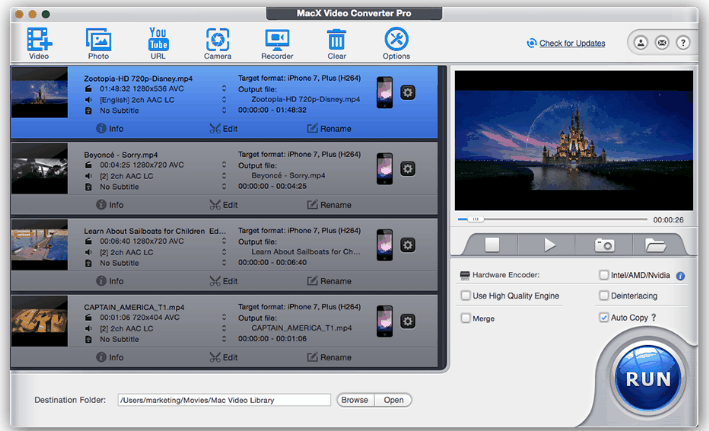Open the screen Recorder tool
This screenshot has height=431, width=709.
pyautogui.click(x=277, y=43)
